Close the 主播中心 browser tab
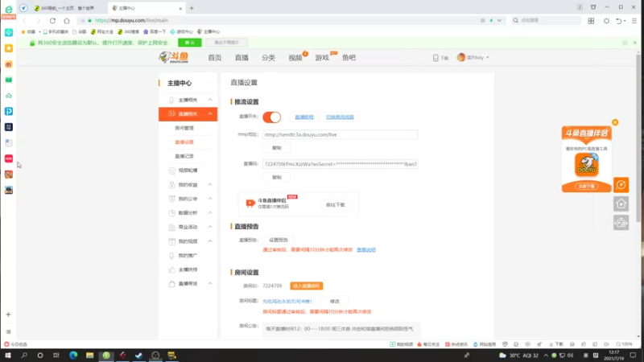Viewport: 644px width, 362px height. point(180,8)
